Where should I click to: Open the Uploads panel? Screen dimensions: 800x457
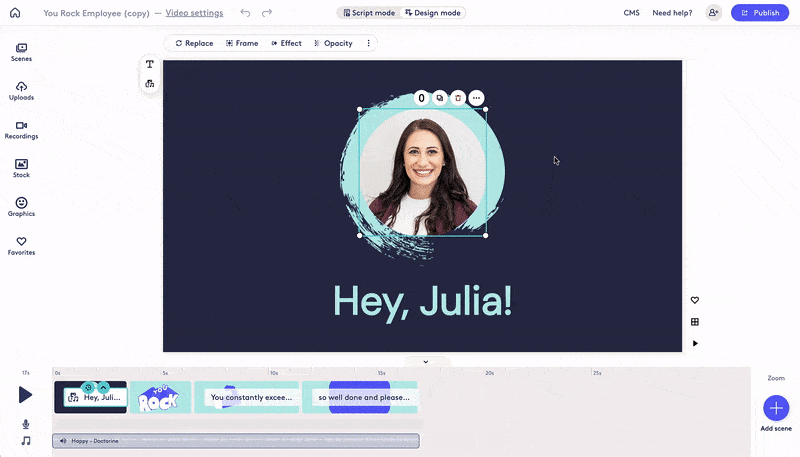21,91
